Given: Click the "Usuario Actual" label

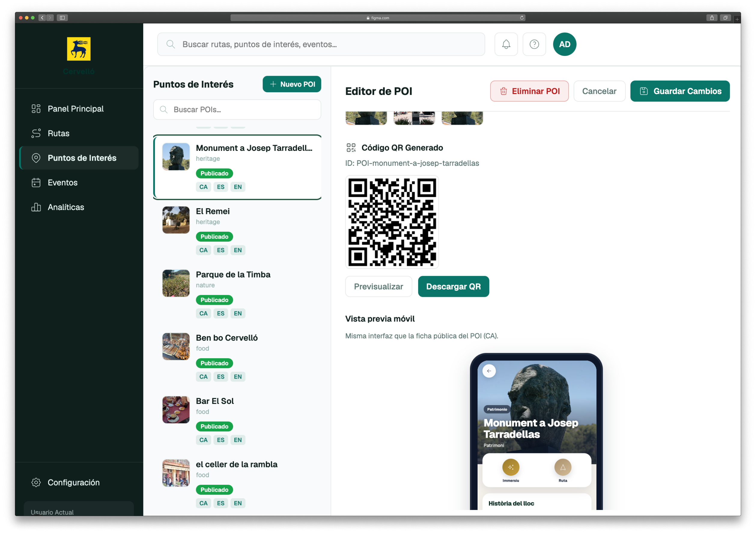Looking at the screenshot, I should [x=52, y=512].
